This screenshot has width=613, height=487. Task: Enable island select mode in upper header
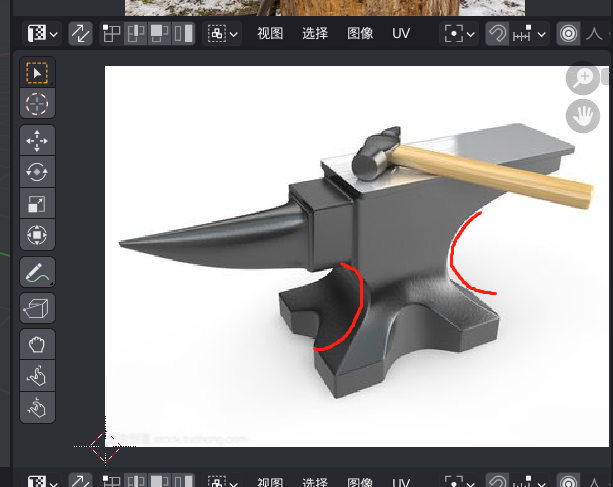(x=183, y=34)
